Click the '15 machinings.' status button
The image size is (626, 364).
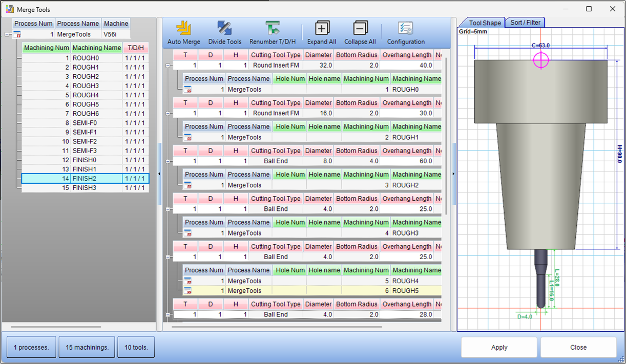point(87,347)
